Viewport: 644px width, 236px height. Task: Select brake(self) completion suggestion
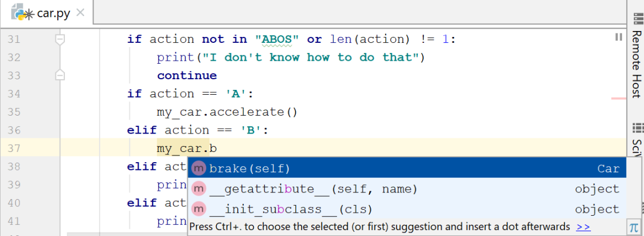coord(407,168)
